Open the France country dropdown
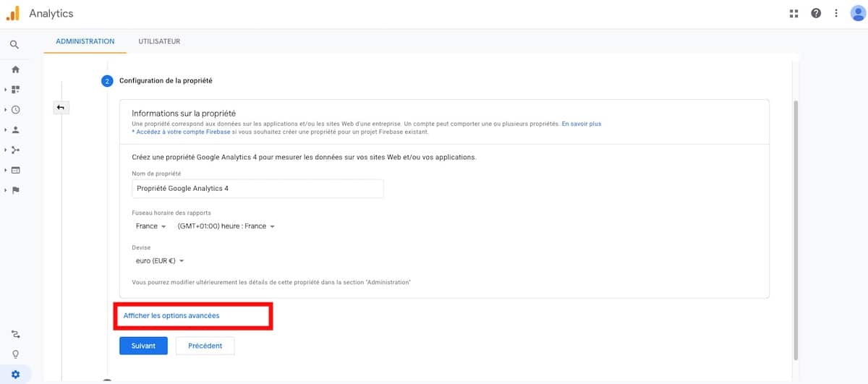Viewport: 868px width, 384px height. click(151, 226)
